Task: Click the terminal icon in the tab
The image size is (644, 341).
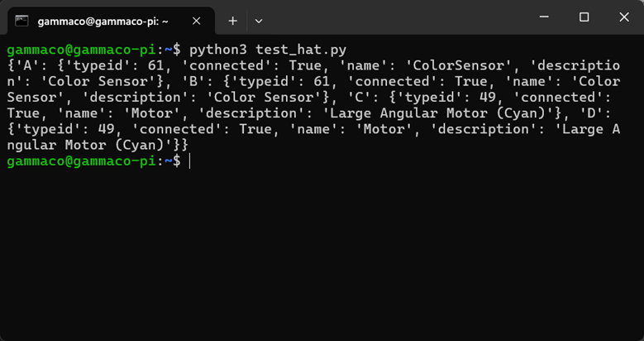Action: (22, 21)
